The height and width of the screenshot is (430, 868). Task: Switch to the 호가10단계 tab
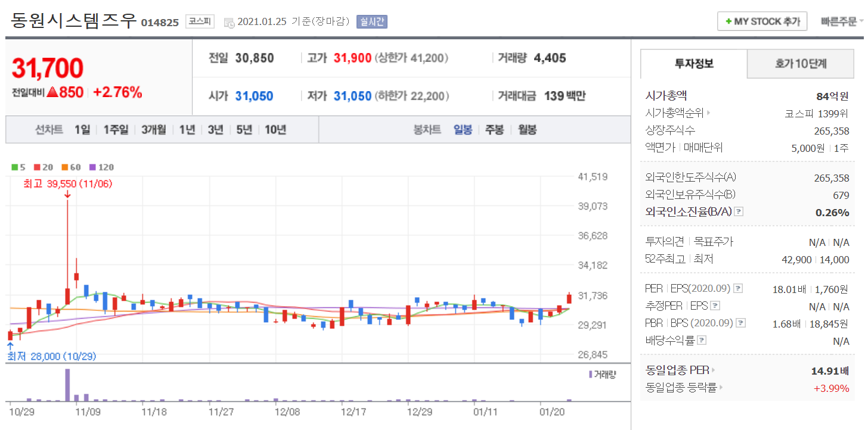click(801, 64)
